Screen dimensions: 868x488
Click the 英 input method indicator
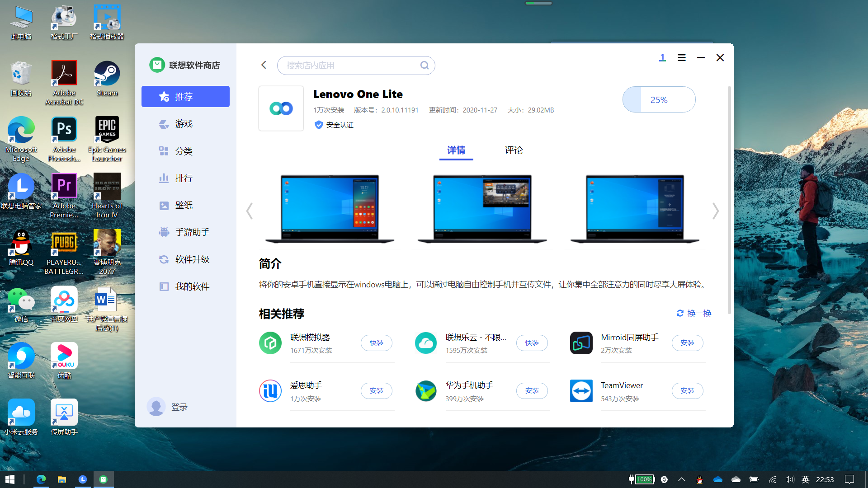point(805,479)
